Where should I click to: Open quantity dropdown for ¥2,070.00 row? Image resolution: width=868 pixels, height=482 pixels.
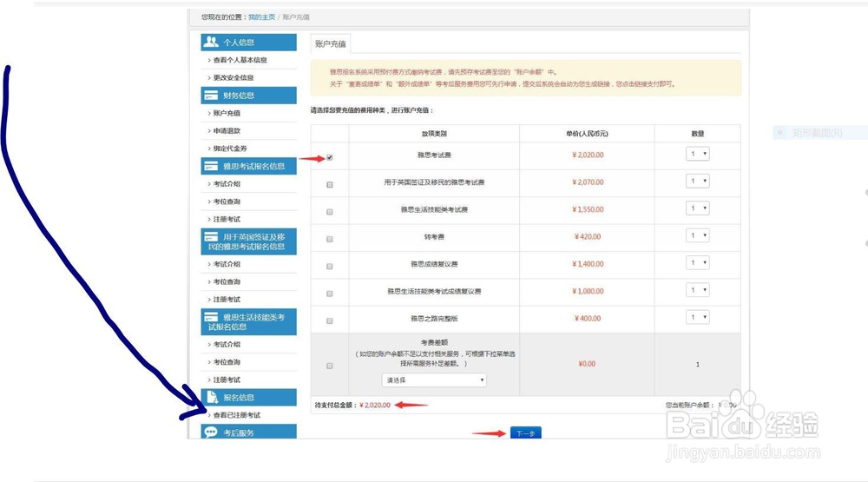(698, 182)
